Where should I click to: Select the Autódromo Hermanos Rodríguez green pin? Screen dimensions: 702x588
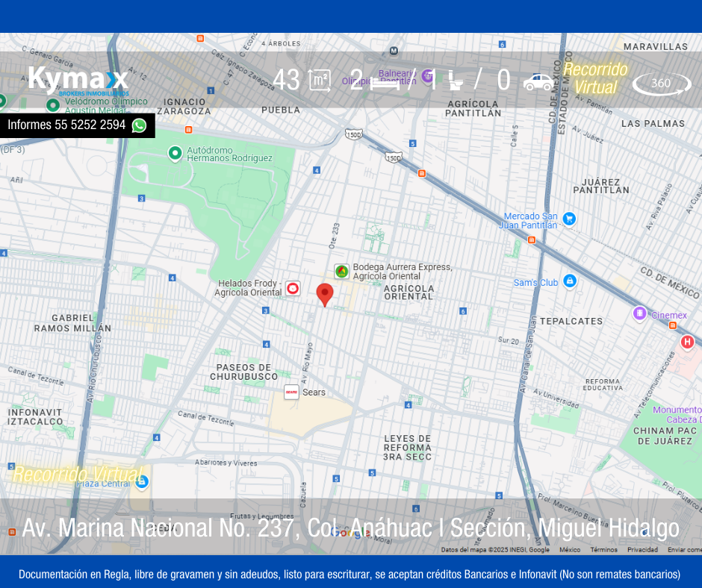[x=175, y=154]
